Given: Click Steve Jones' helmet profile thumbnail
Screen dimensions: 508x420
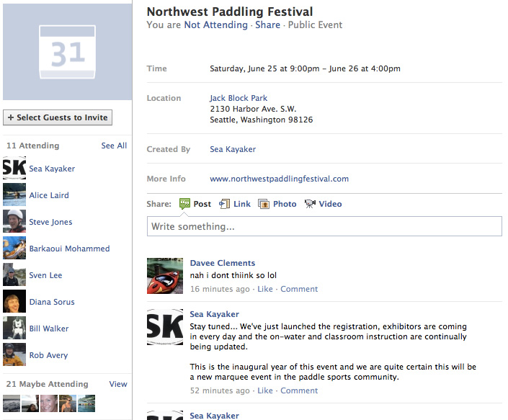Looking at the screenshot, I should [x=14, y=221].
